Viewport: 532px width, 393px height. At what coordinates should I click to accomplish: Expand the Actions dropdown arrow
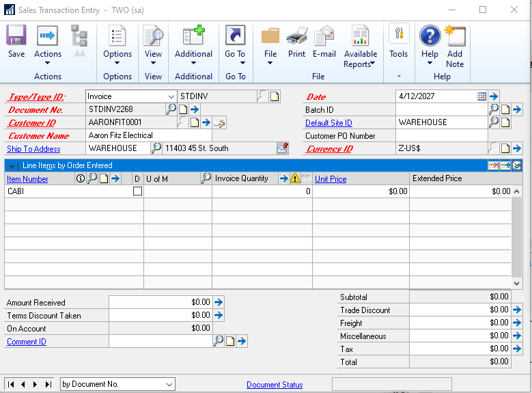(x=48, y=63)
